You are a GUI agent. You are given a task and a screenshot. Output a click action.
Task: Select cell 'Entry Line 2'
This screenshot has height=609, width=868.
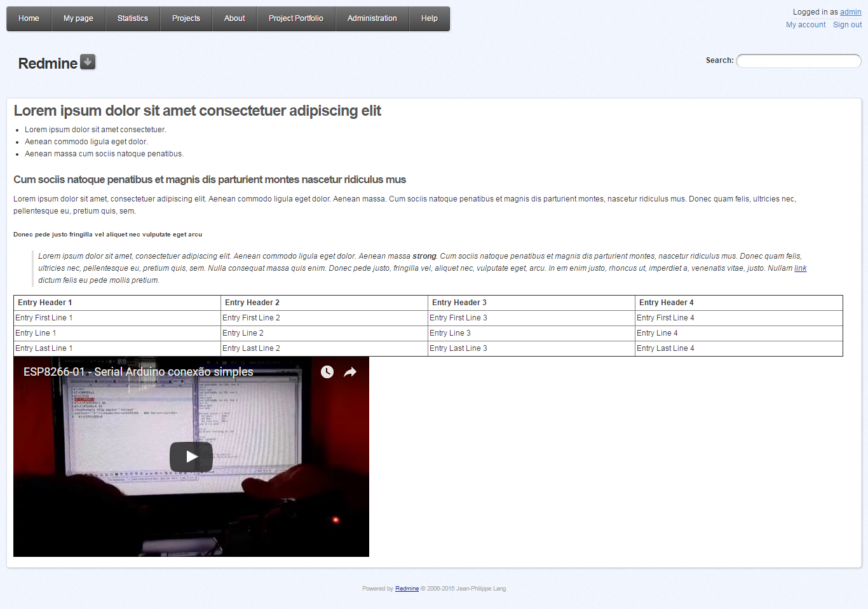(324, 333)
